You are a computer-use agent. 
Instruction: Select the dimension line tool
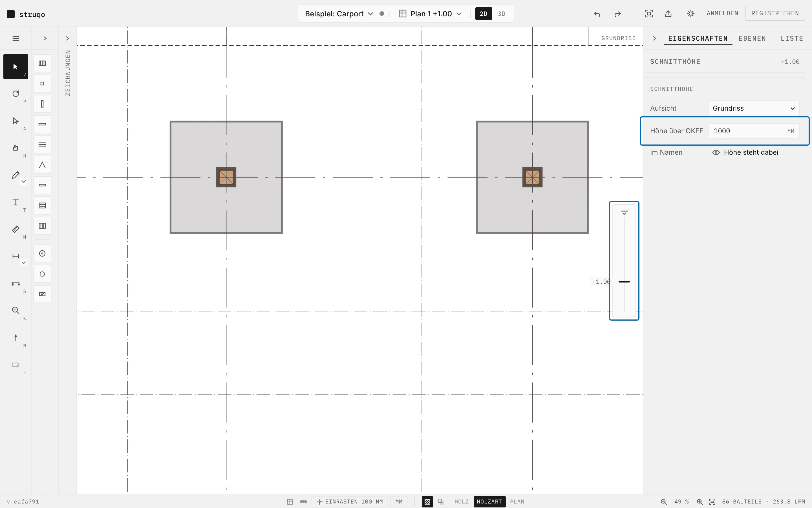coord(16,256)
